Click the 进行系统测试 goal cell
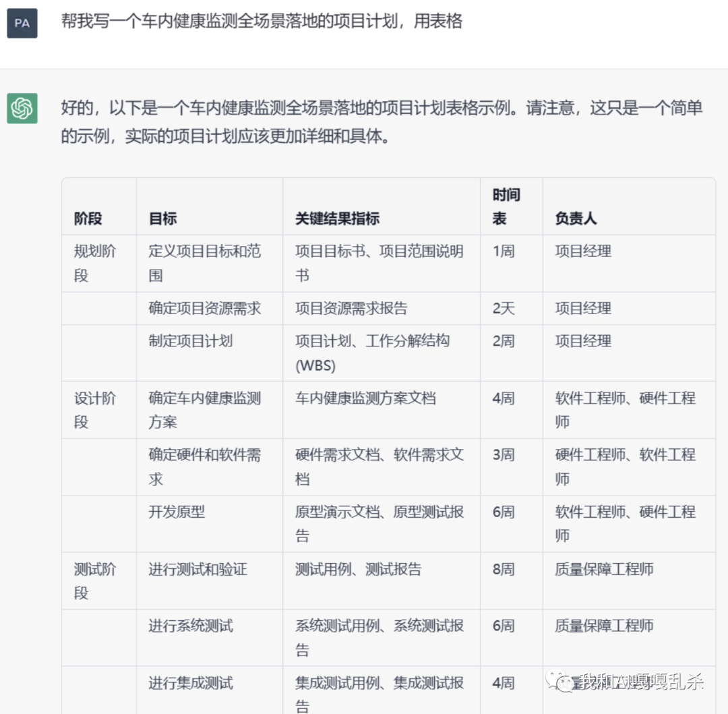The image size is (728, 714). pos(190,626)
